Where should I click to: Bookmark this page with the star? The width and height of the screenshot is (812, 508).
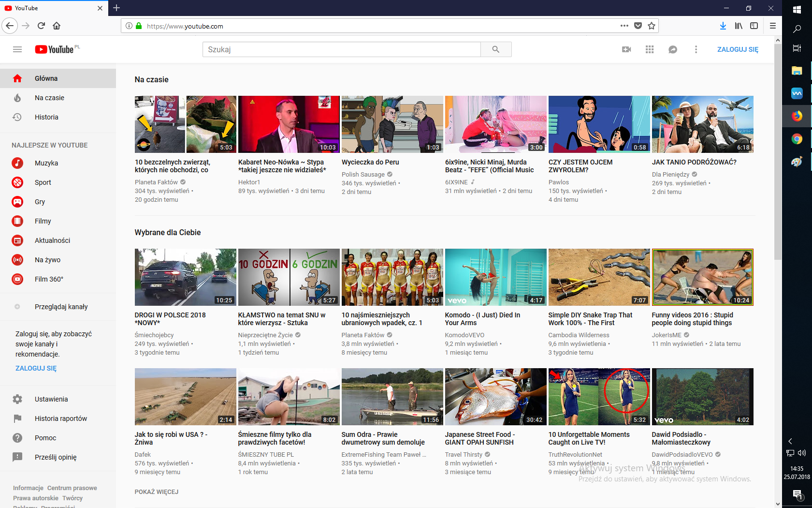[652, 26]
